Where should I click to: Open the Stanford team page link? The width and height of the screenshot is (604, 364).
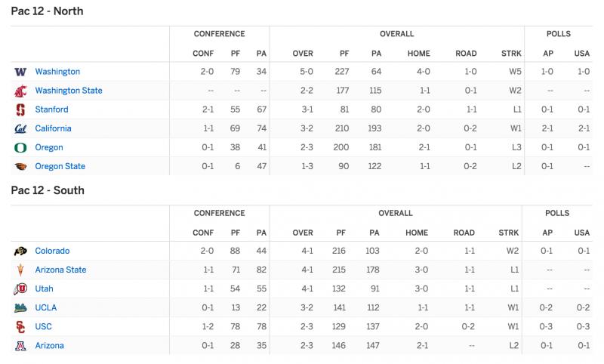[51, 110]
